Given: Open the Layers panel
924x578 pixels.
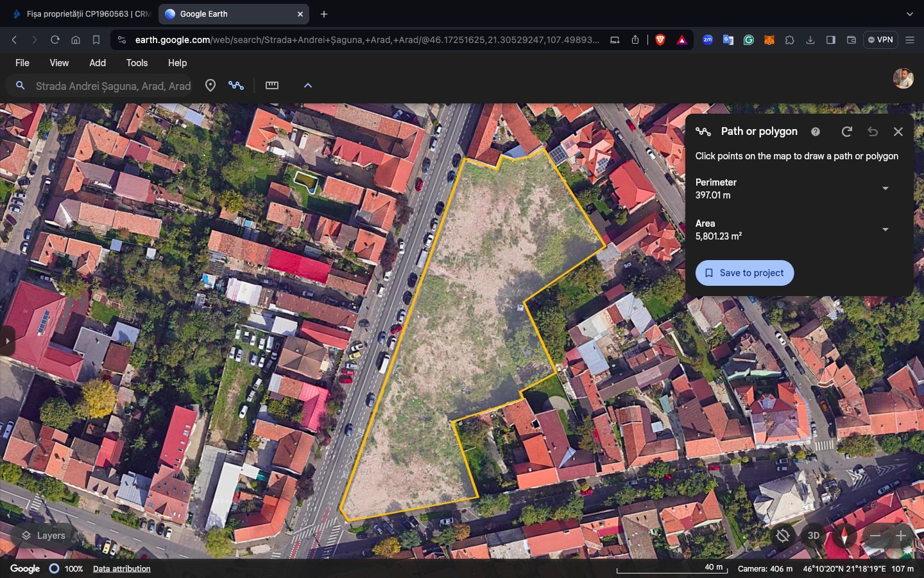Looking at the screenshot, I should pos(44,536).
